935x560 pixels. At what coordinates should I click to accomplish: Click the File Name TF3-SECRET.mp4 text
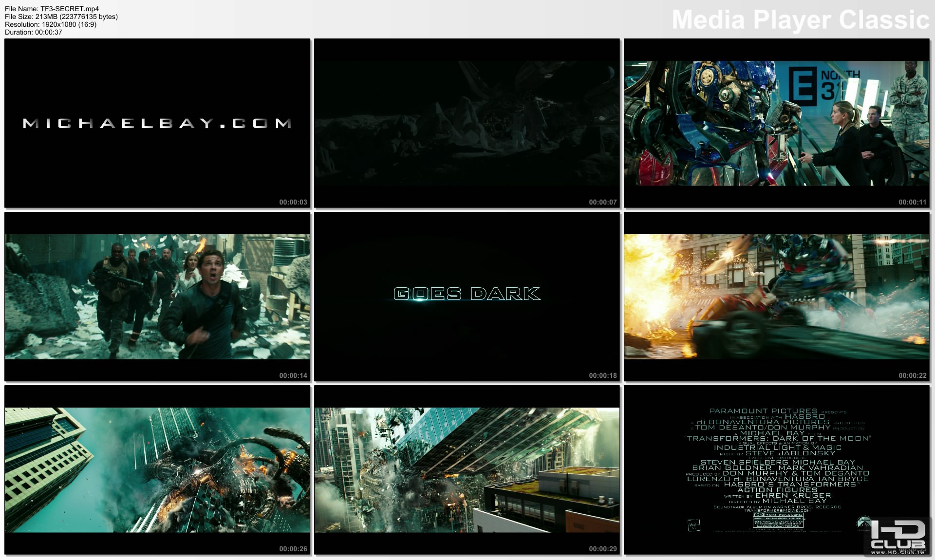[x=52, y=9]
